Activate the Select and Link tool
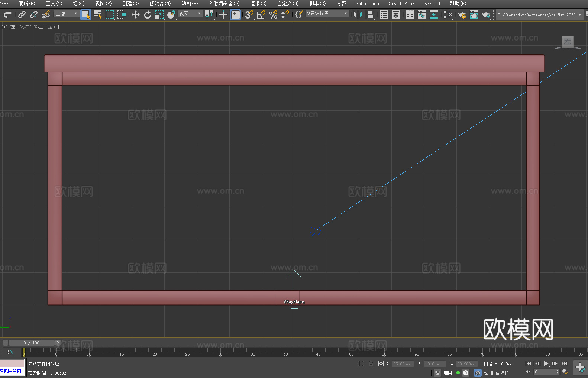 point(22,14)
